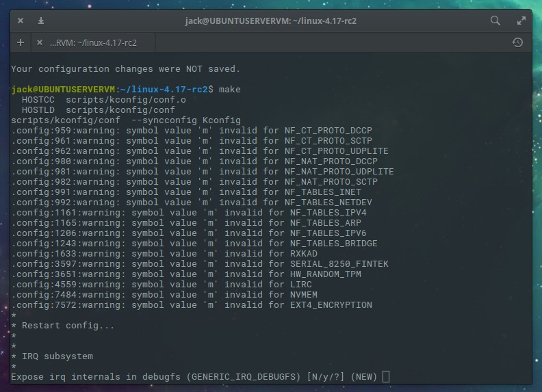Click the fullscreen expand arrows icon
Viewport: 542px width, 392px height.
(x=521, y=21)
